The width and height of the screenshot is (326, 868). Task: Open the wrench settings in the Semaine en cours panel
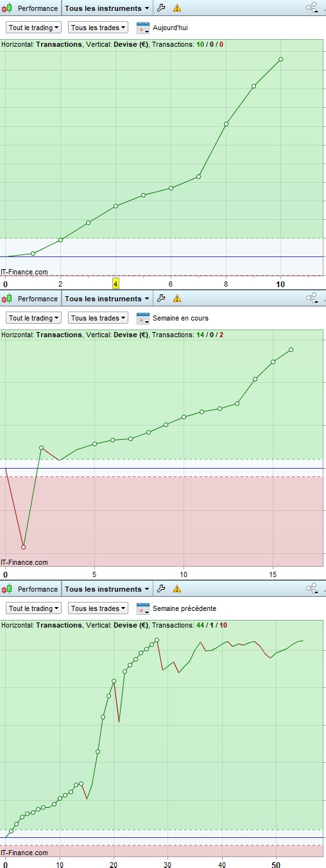pos(162,298)
